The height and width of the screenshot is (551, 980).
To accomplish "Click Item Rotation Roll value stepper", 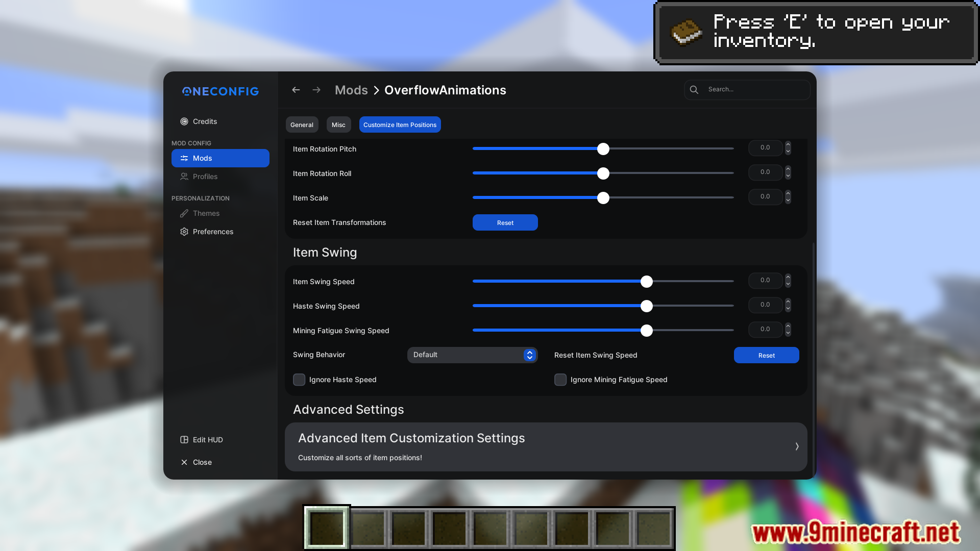I will tap(788, 172).
